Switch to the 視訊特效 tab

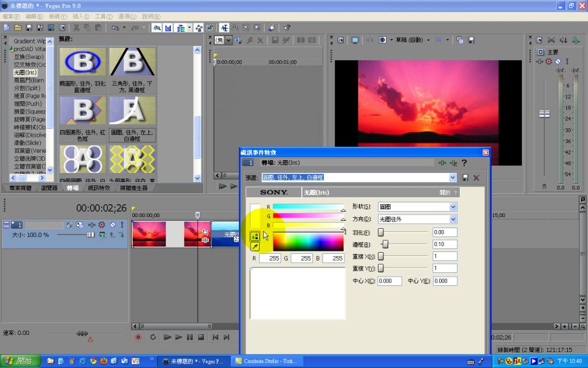coord(99,188)
